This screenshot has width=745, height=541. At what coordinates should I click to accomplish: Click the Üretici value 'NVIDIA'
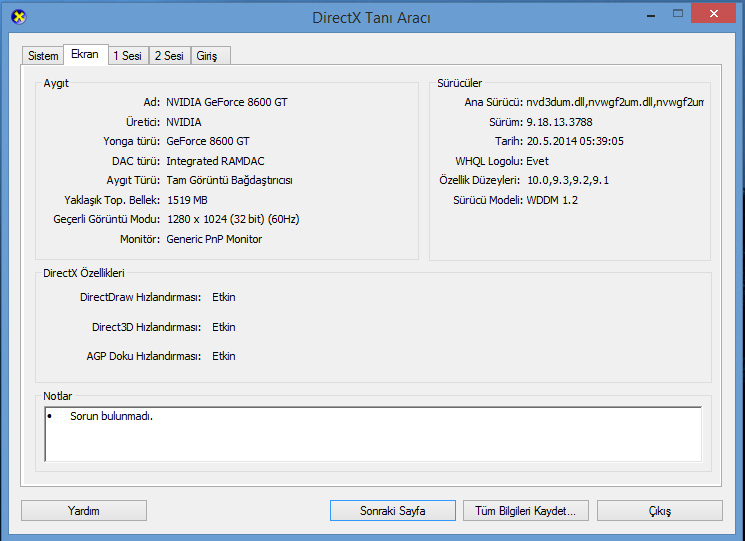tap(183, 122)
